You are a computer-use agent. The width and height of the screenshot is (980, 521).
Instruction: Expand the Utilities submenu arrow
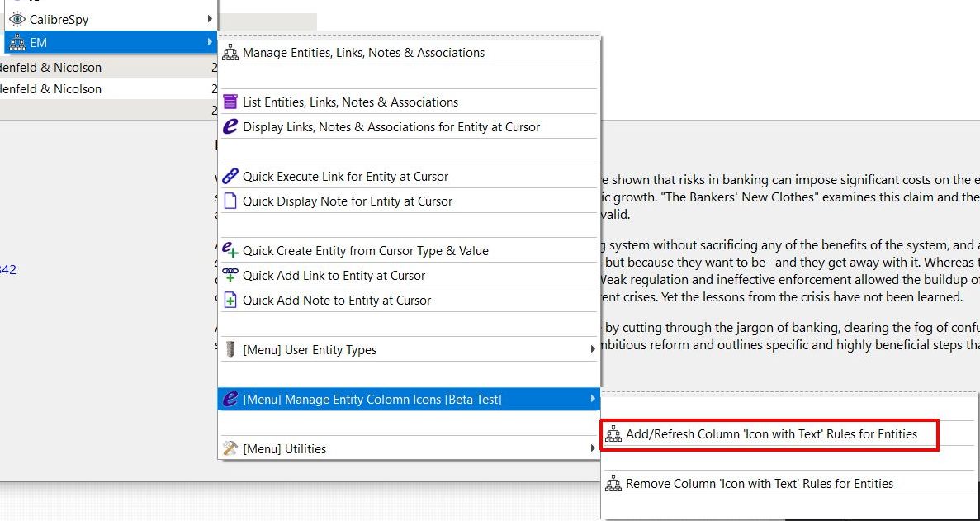pos(593,448)
